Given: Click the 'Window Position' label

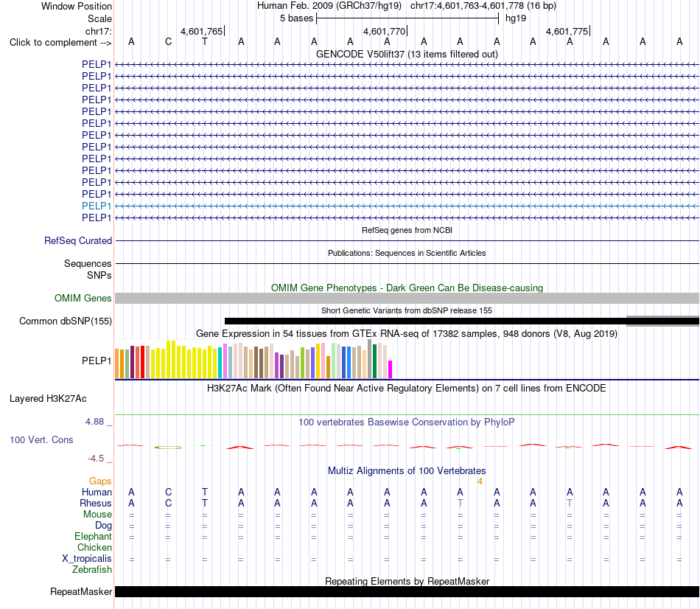Looking at the screenshot, I should (x=77, y=6).
